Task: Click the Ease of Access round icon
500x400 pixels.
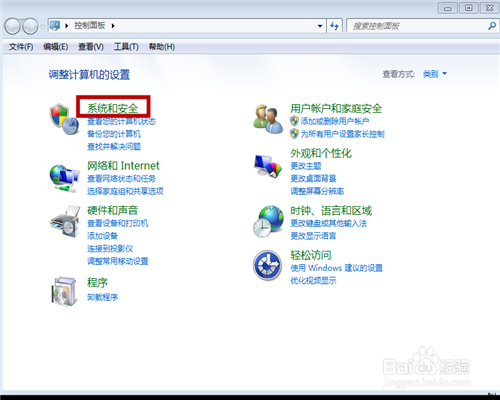Action: tap(267, 265)
